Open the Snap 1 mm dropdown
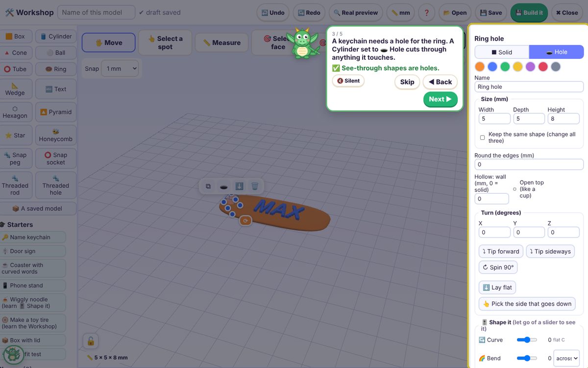The image size is (588, 368). point(120,69)
